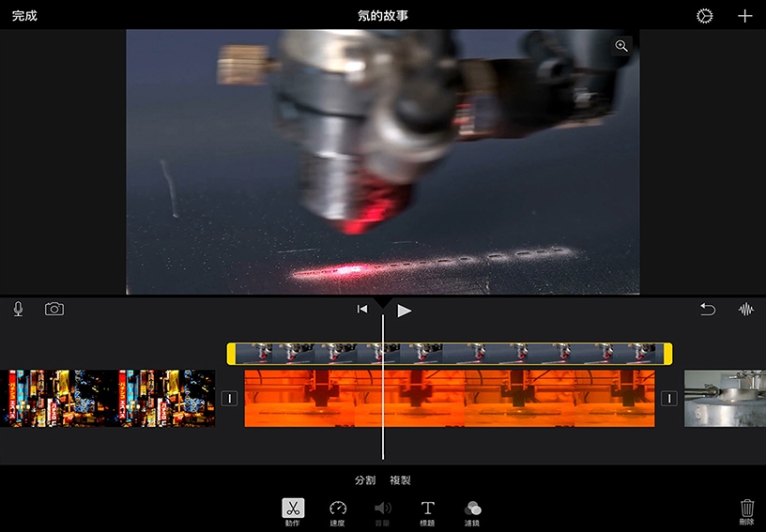766x532 pixels.
Task: Skip to beginning of the clip
Action: click(361, 310)
